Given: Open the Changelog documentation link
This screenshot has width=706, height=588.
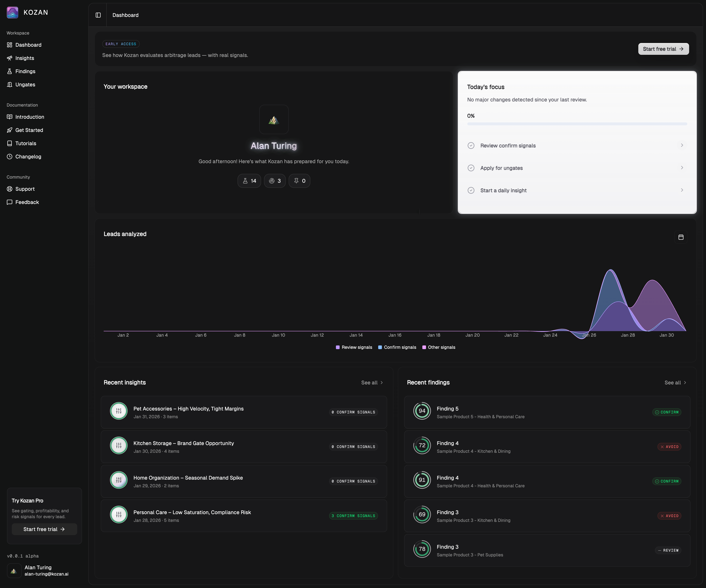Looking at the screenshot, I should [x=28, y=157].
